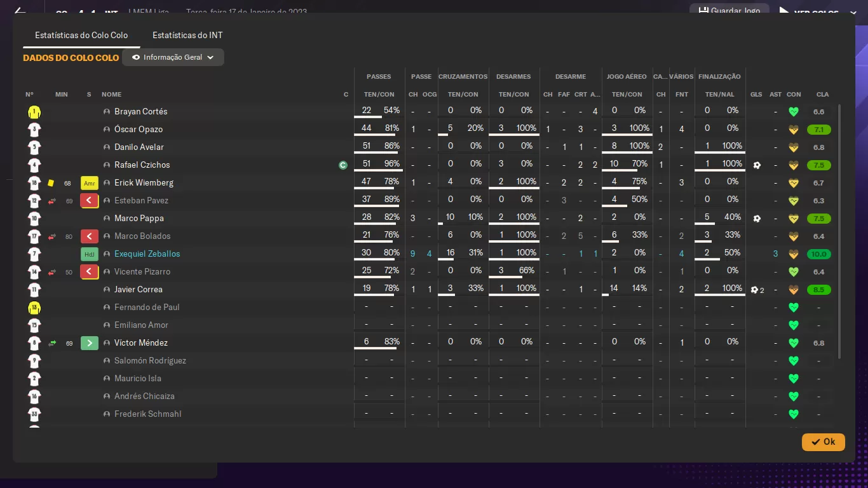The width and height of the screenshot is (868, 488).
Task: Click Esteban Pavez substitution arrows icon
Action: tap(52, 201)
